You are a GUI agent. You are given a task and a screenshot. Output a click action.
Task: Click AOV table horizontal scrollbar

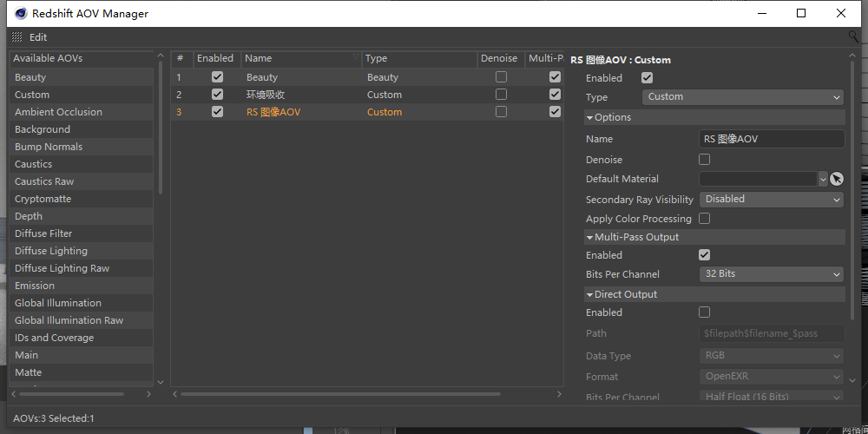[340, 394]
